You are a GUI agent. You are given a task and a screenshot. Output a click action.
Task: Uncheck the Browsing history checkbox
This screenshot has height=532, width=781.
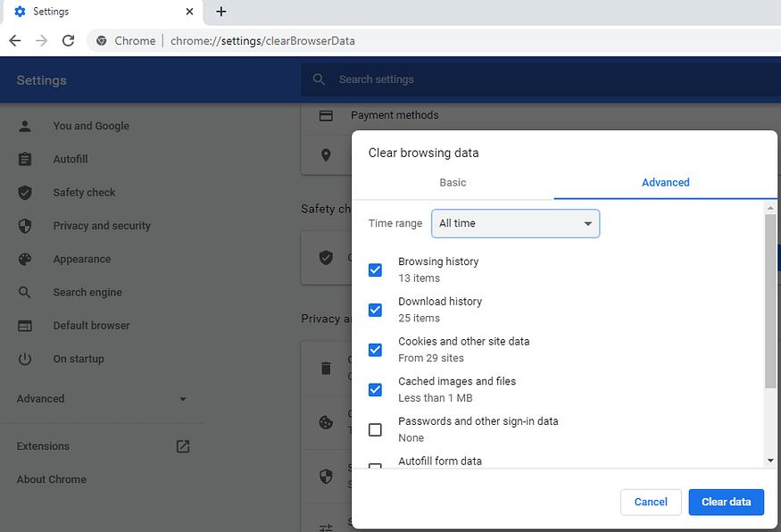(x=375, y=270)
